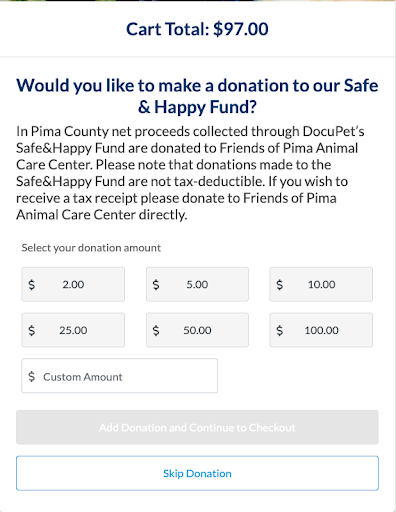Image resolution: width=396 pixels, height=512 pixels.
Task: Click the dollar sign beside 2.00
Action: pyautogui.click(x=32, y=285)
